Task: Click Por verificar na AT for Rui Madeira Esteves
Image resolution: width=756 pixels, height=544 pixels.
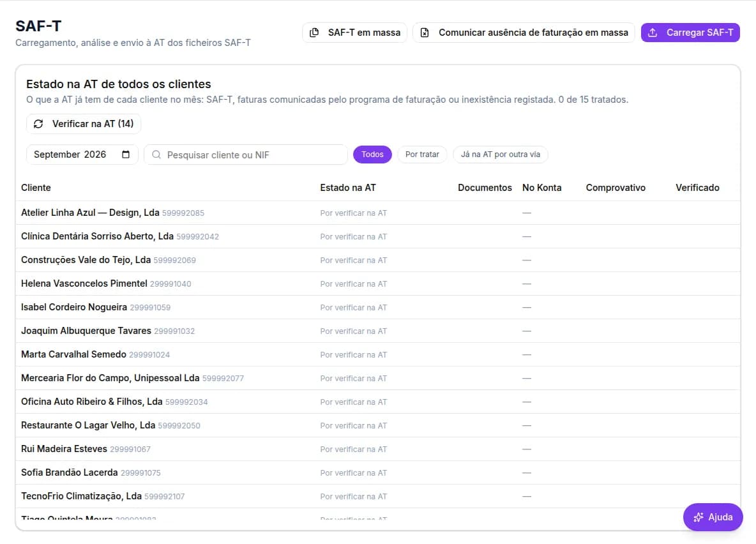Action: pyautogui.click(x=353, y=450)
